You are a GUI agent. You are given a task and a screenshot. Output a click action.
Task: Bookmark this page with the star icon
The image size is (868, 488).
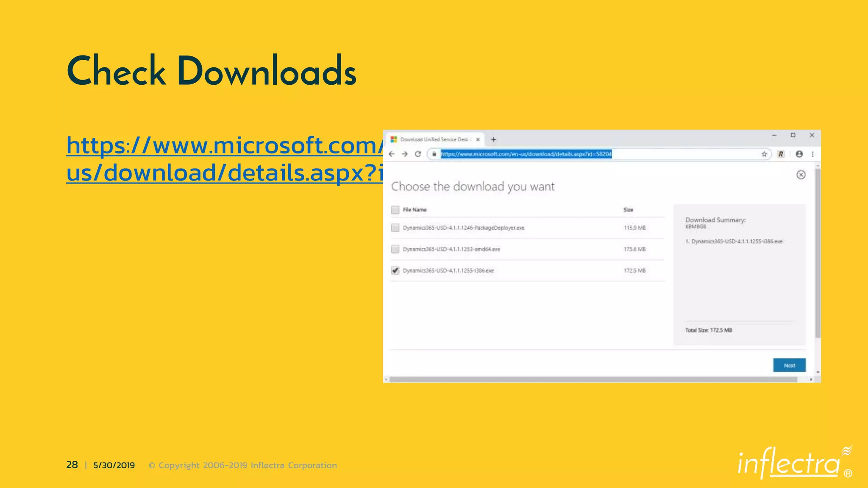pyautogui.click(x=764, y=154)
